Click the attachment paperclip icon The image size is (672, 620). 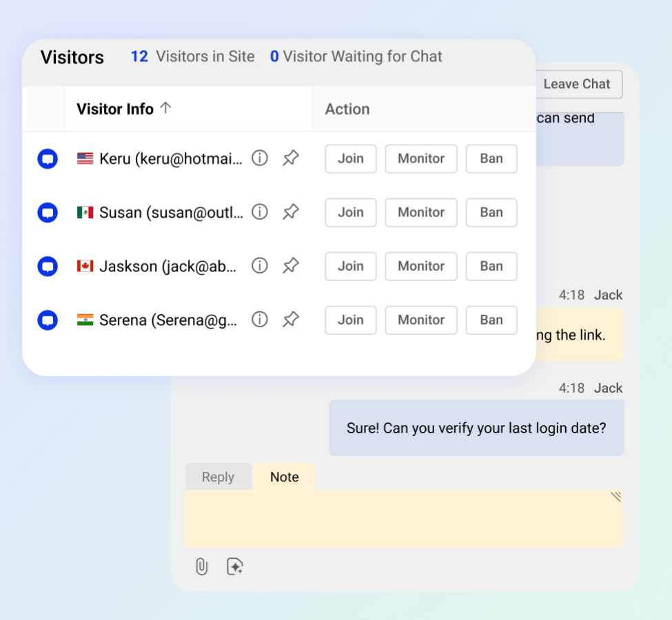click(201, 567)
